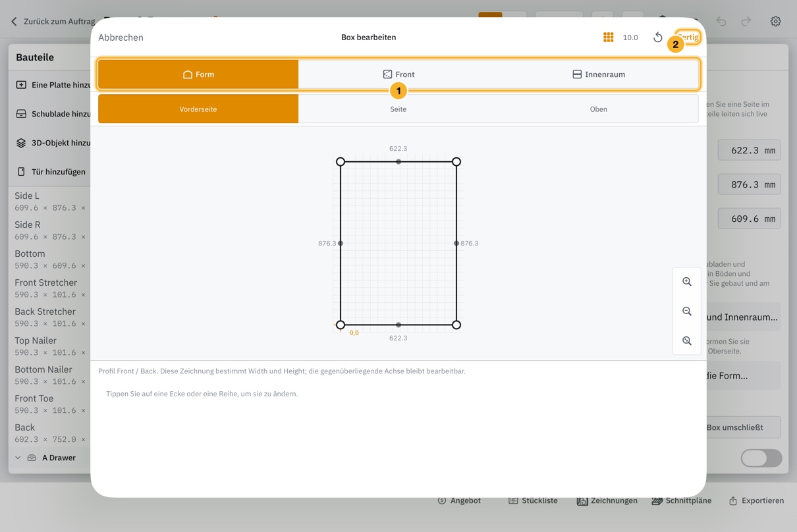
Task: Select the right edge midpoint handle
Action: (456, 243)
